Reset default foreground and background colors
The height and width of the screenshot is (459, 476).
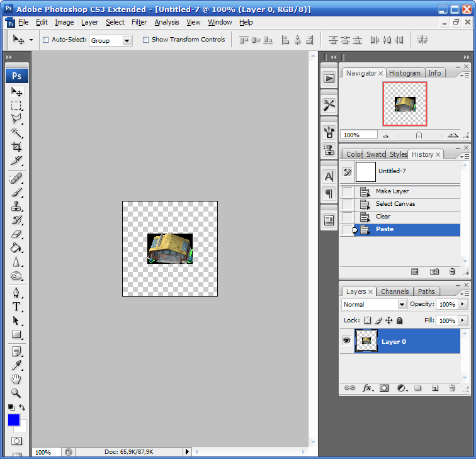11,407
